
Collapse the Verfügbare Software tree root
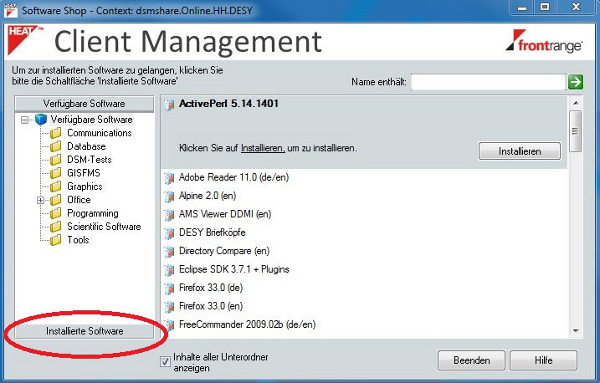coord(25,120)
